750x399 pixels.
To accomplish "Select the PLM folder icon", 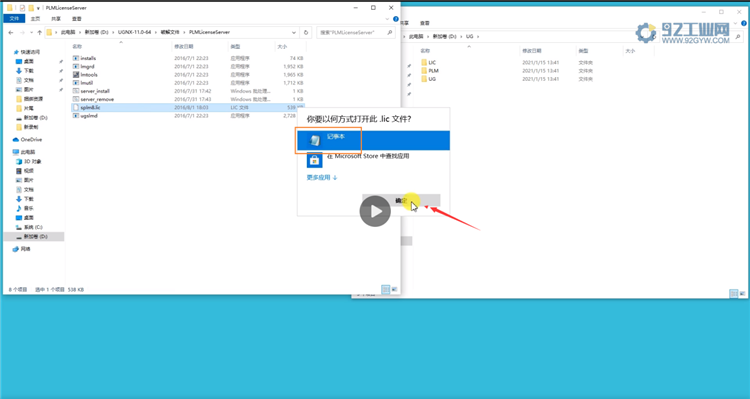I will point(424,71).
